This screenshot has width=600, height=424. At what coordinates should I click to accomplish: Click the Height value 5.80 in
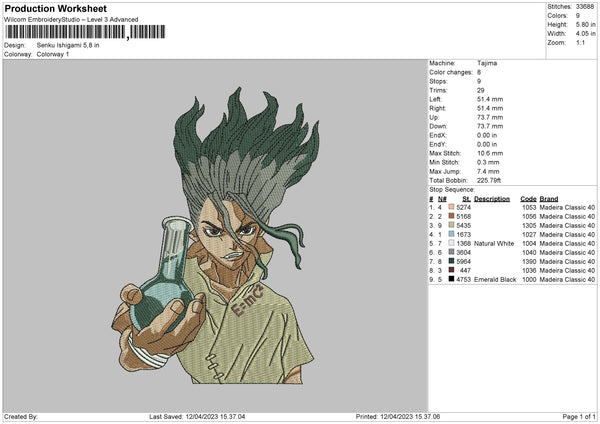(585, 24)
